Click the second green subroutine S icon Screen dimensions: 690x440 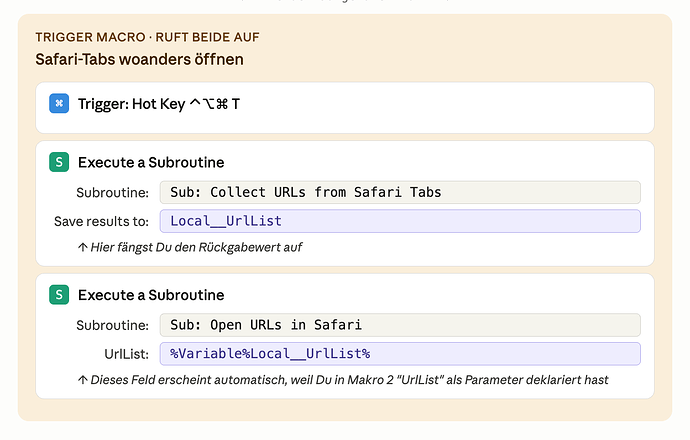pyautogui.click(x=59, y=294)
